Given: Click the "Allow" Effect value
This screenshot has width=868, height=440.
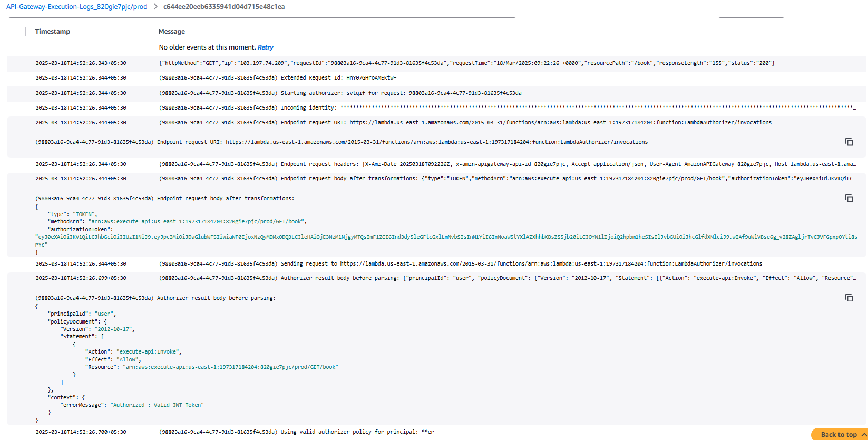Looking at the screenshot, I should (127, 360).
